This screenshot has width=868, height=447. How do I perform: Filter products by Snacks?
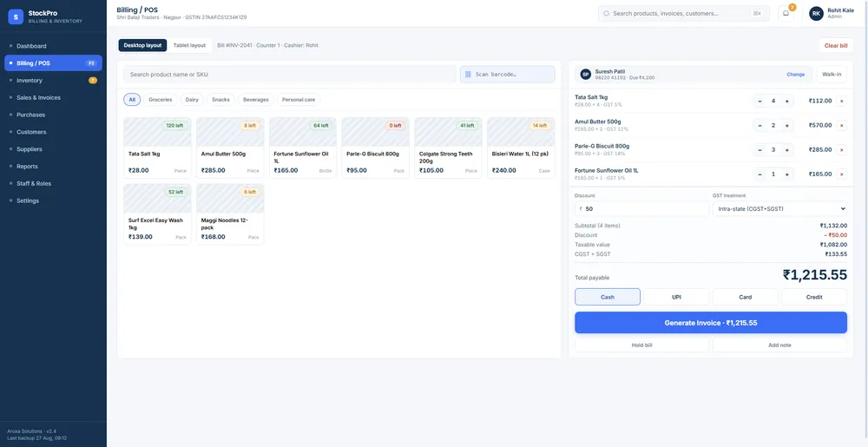220,100
